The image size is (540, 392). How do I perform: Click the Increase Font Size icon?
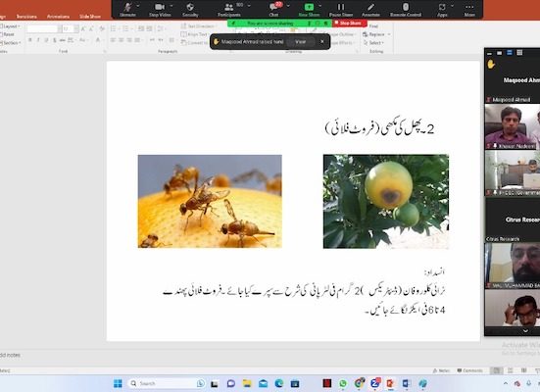(x=83, y=29)
